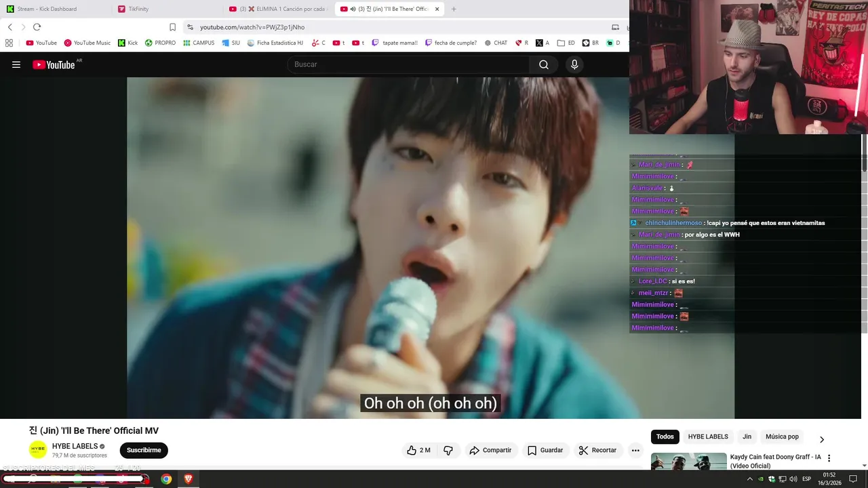
Task: Reload the current page
Action: coord(37,27)
